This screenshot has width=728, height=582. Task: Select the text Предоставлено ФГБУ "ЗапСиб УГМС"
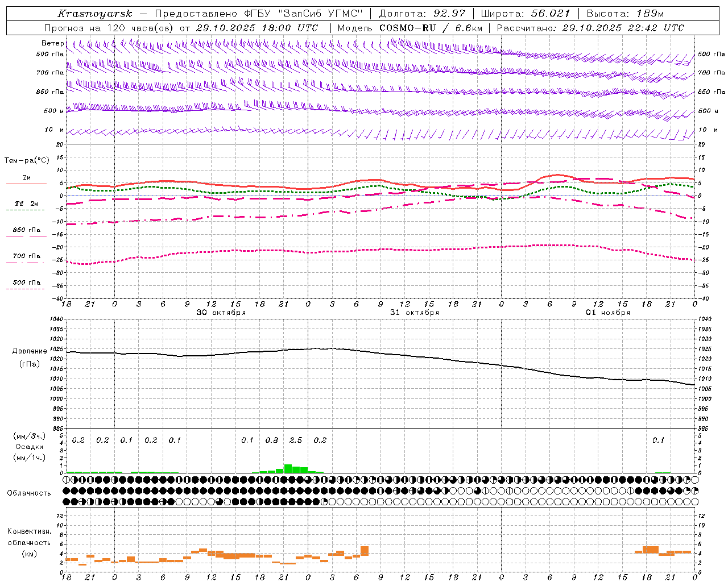coord(259,14)
